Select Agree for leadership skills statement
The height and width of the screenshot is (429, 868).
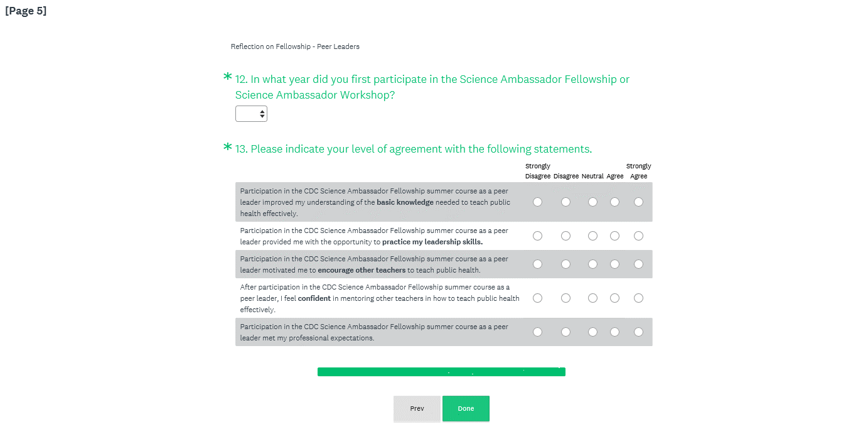[614, 236]
